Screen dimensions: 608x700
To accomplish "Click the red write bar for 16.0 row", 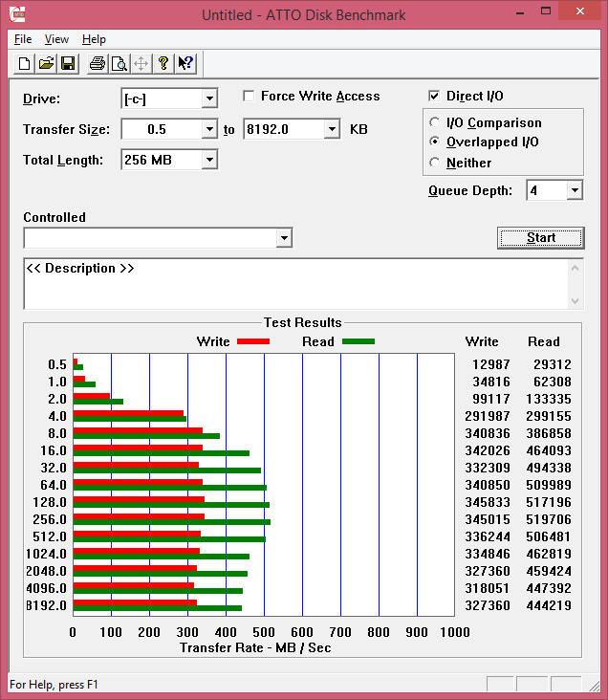I will point(138,448).
